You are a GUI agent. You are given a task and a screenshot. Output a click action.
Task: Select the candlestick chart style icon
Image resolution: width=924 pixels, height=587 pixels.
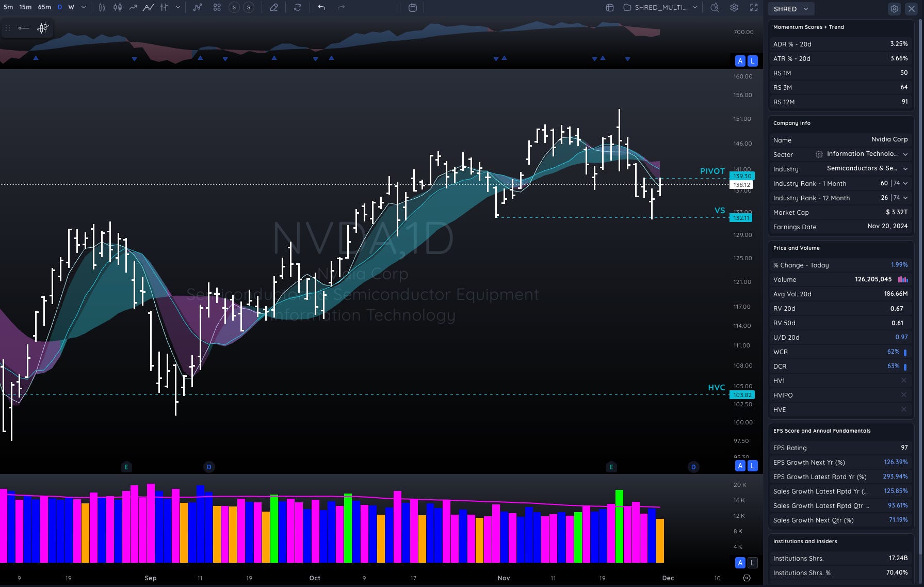click(x=118, y=7)
